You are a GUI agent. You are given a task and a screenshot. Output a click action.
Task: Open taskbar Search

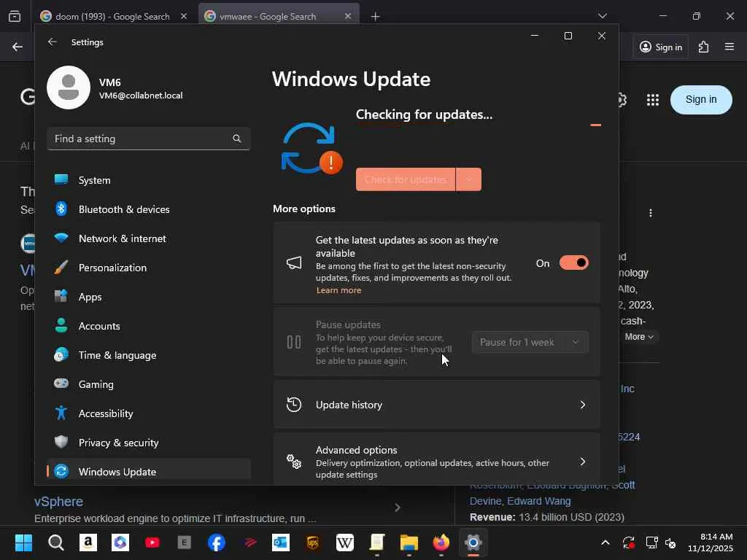coord(55,542)
